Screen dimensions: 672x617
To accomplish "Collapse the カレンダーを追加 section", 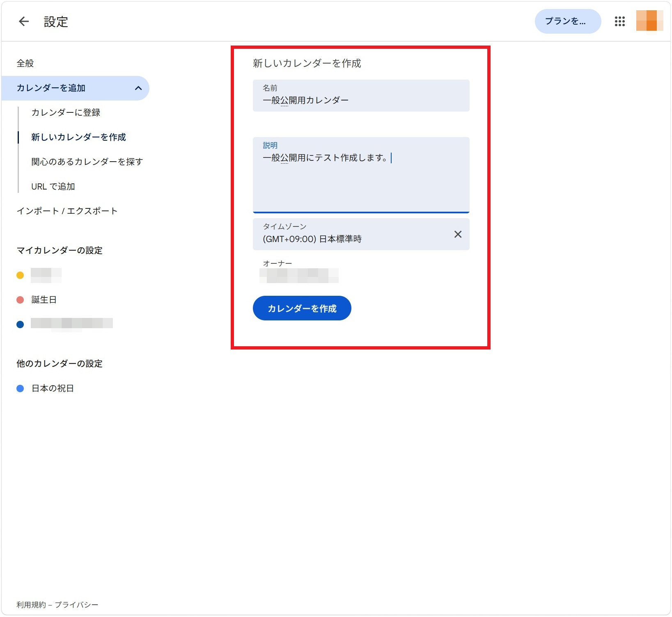I will 139,88.
